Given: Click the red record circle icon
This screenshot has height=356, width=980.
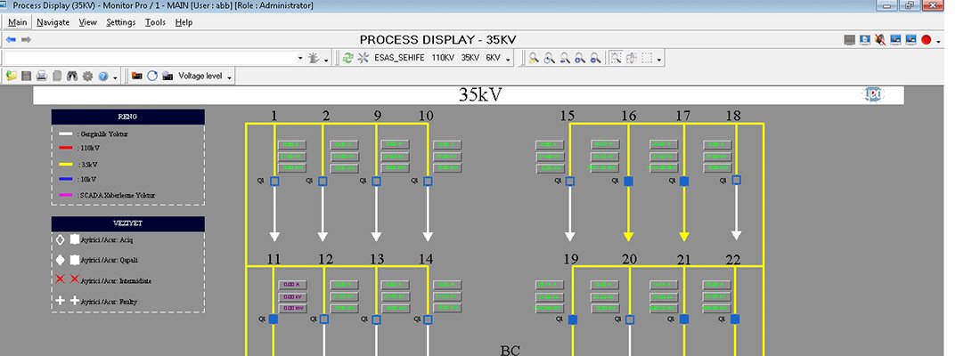Looking at the screenshot, I should coord(926,40).
